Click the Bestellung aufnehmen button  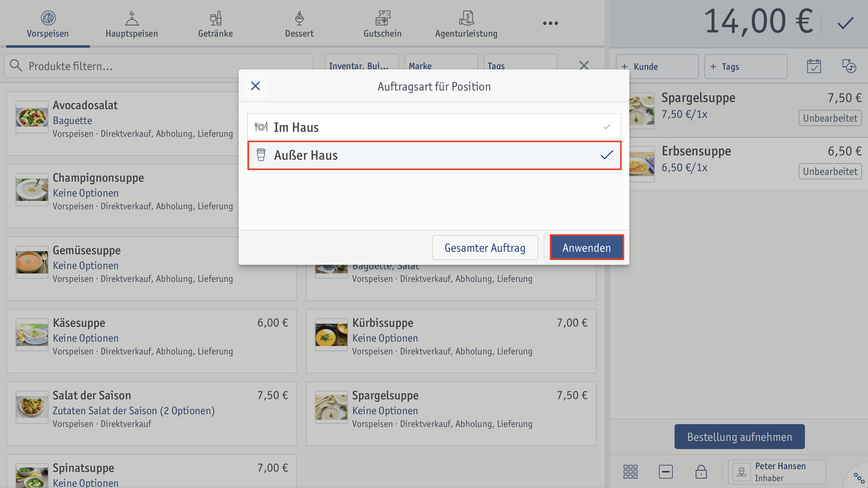pyautogui.click(x=740, y=437)
